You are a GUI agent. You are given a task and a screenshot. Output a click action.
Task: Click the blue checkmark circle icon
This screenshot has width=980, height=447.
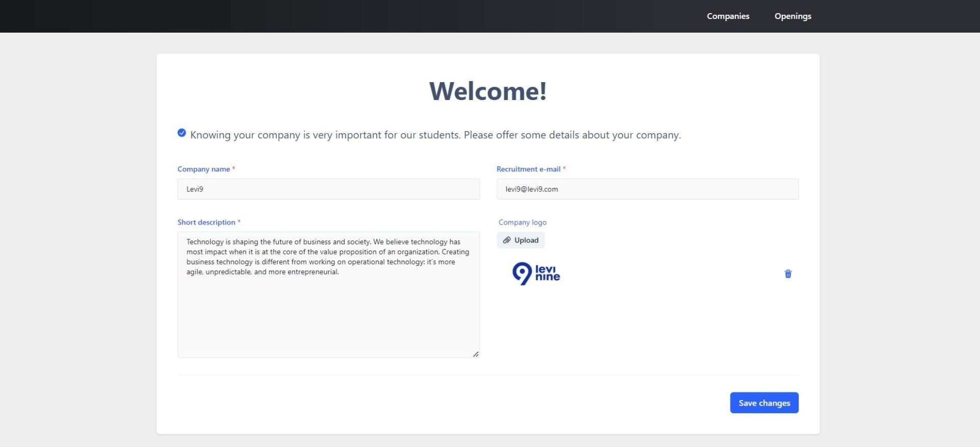coord(182,133)
